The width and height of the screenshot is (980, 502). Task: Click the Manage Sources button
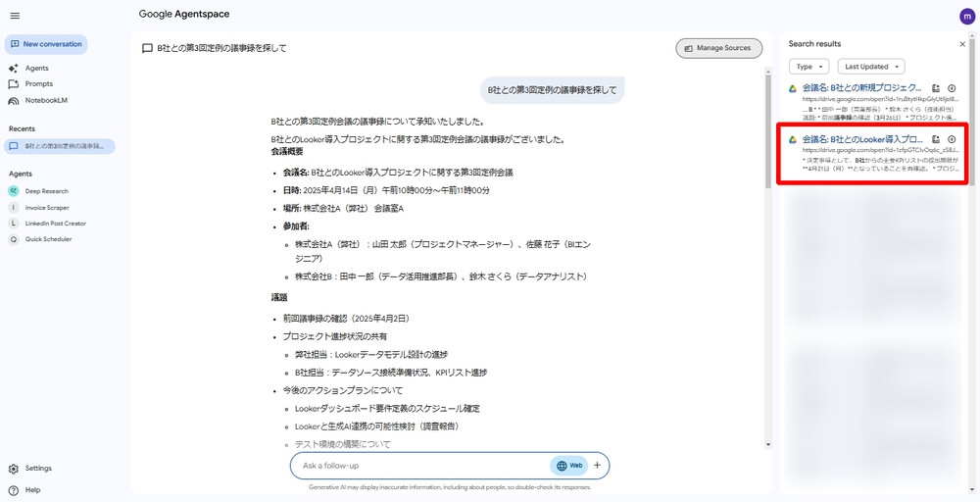[718, 48]
